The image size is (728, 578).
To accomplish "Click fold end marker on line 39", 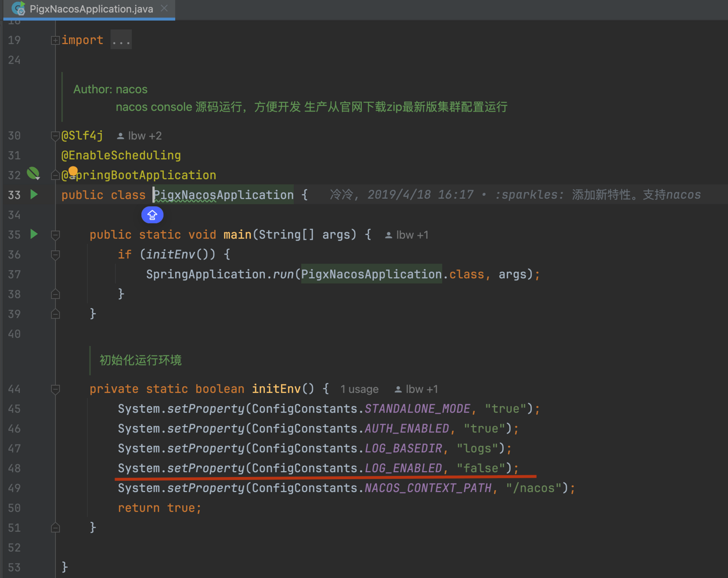I will pyautogui.click(x=55, y=314).
